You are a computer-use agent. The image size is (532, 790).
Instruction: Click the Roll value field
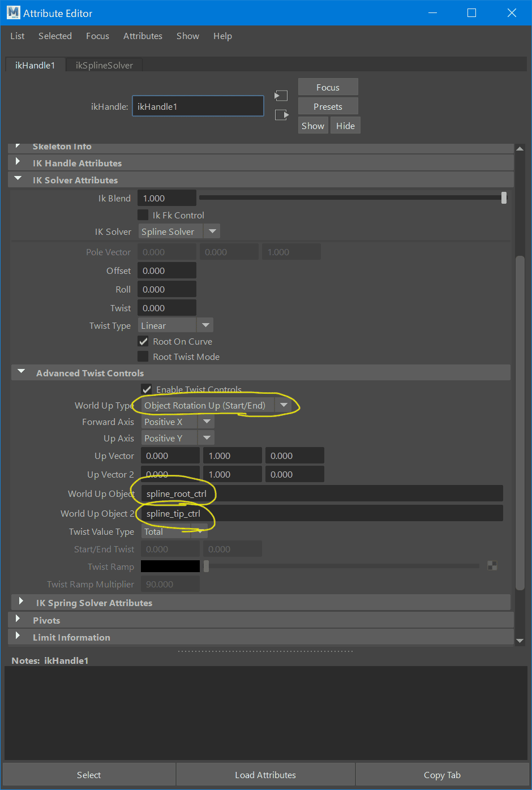(167, 289)
